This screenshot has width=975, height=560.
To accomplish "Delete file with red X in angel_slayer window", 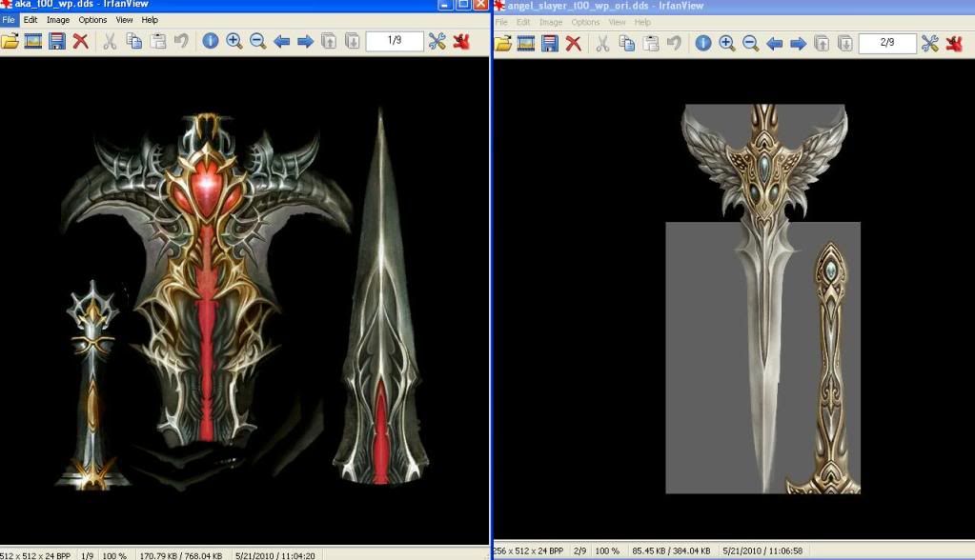I will click(x=574, y=43).
